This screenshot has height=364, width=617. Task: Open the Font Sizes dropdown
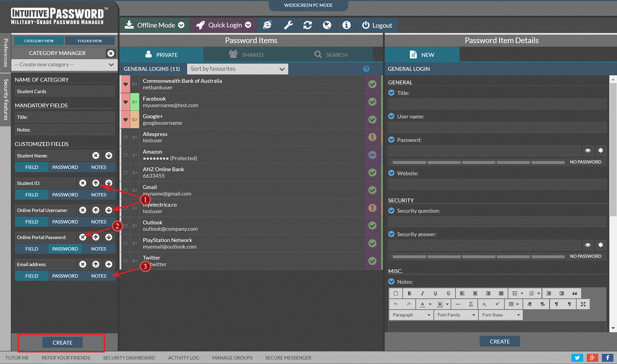coord(500,315)
